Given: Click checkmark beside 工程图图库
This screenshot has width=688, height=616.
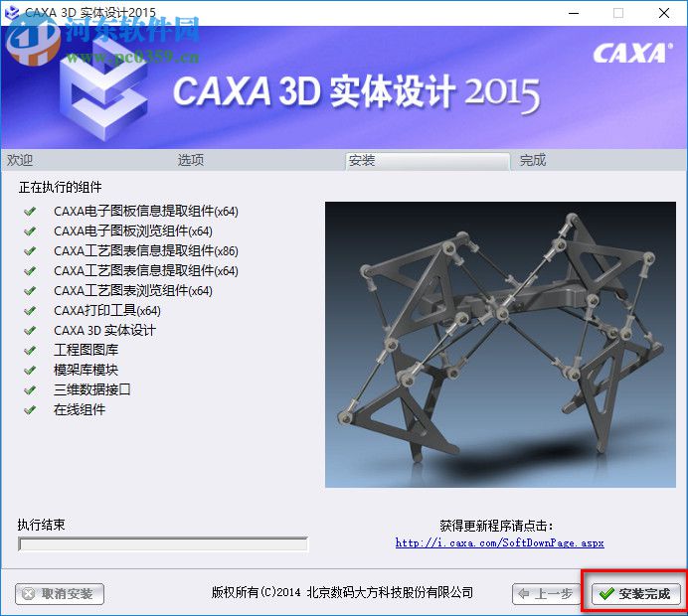Looking at the screenshot, I should pyautogui.click(x=30, y=351).
